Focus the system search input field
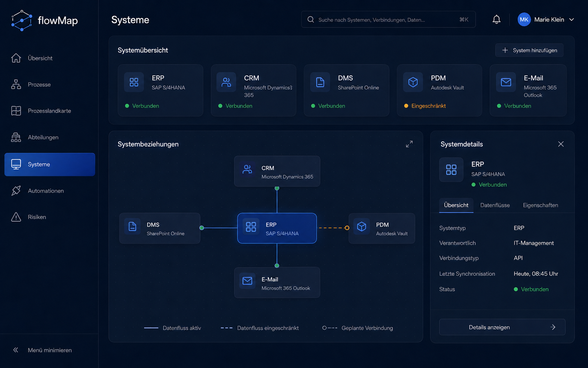The height and width of the screenshot is (368, 588). (x=388, y=20)
